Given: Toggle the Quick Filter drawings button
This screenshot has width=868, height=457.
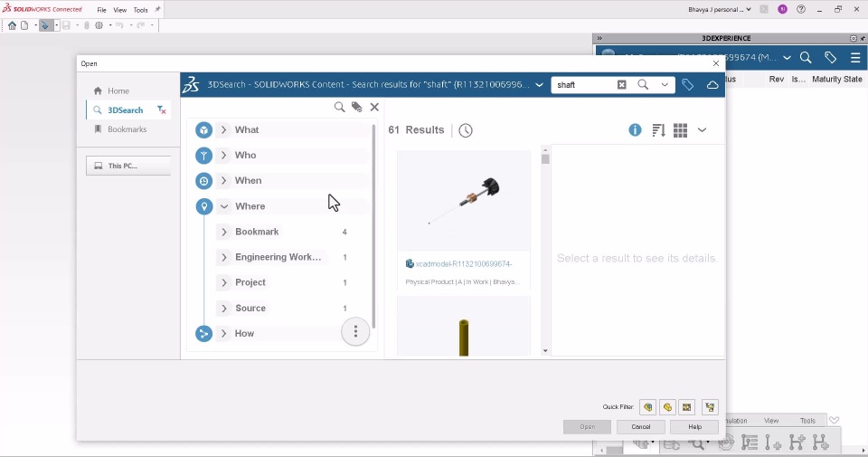Looking at the screenshot, I should coord(687,407).
